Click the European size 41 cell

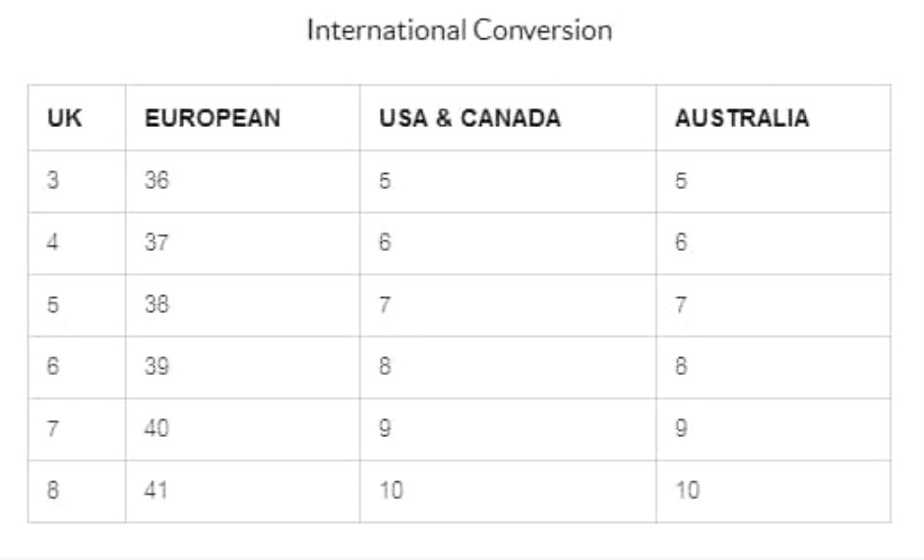pyautogui.click(x=243, y=491)
